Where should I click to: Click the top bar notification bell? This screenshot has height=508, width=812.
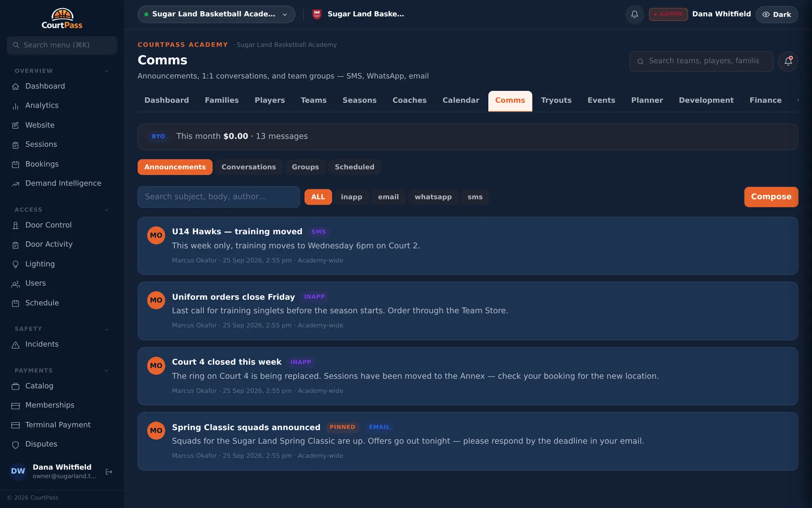click(634, 14)
